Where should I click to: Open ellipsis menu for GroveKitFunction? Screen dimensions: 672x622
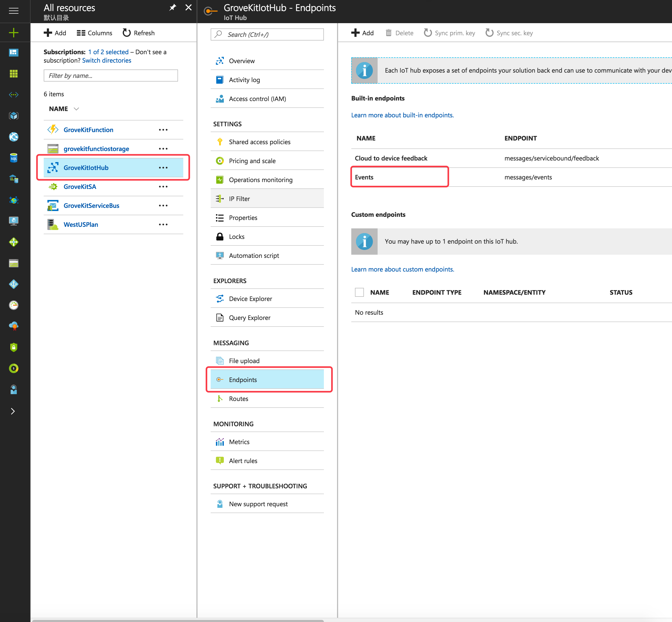[x=163, y=130]
